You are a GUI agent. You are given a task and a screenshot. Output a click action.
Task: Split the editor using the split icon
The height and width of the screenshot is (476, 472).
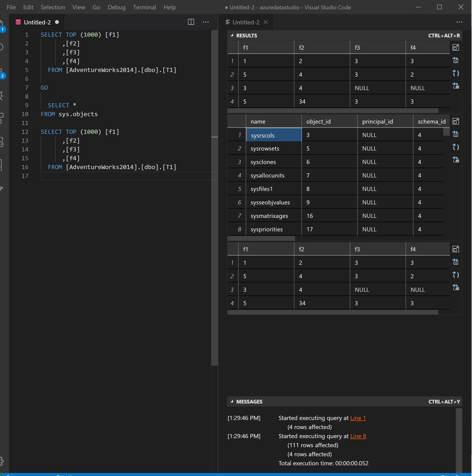[x=191, y=22]
